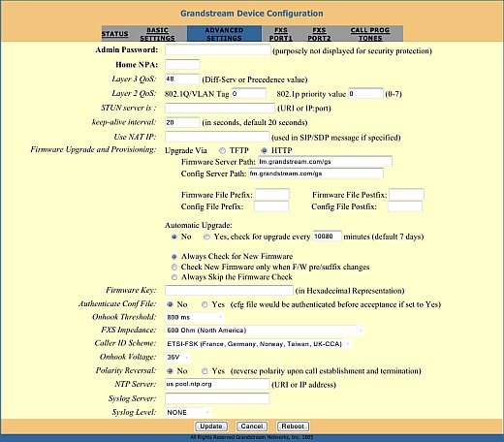The width and height of the screenshot is (504, 442).
Task: Click the Reboot button
Action: coord(293,426)
